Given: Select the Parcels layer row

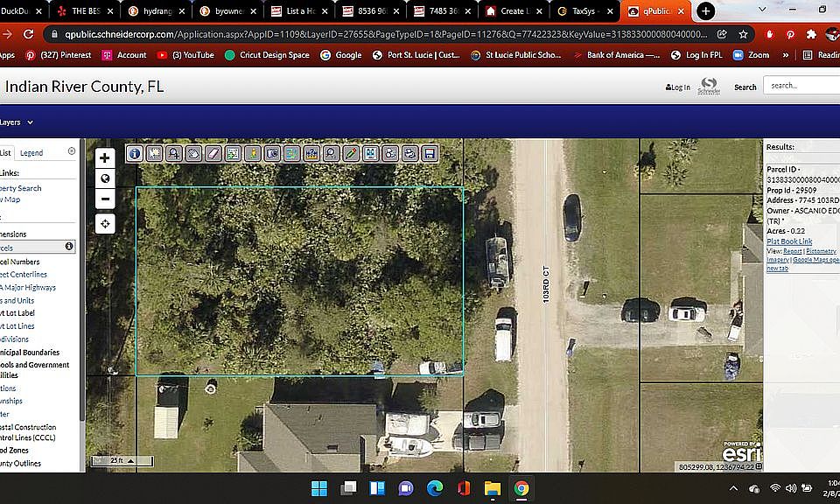Looking at the screenshot, I should [38, 247].
